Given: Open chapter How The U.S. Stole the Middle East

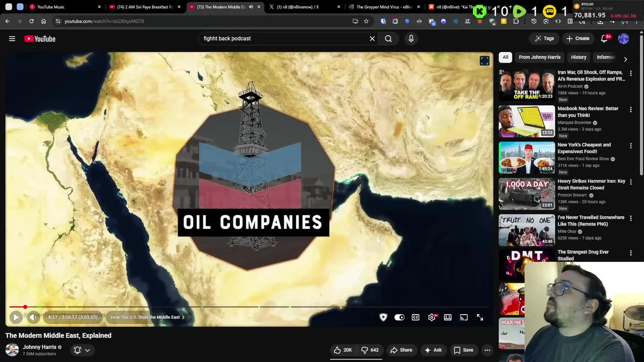Looking at the screenshot, I should (147, 317).
